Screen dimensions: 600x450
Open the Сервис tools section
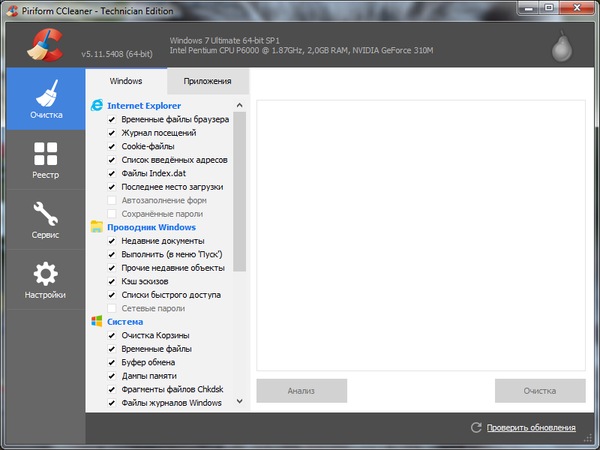coord(45,220)
